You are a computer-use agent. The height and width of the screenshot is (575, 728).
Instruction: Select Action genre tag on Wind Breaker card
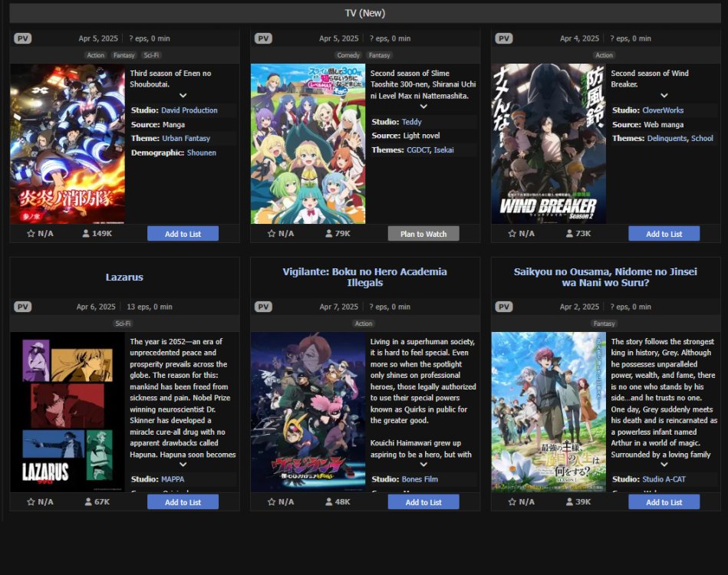pyautogui.click(x=604, y=55)
